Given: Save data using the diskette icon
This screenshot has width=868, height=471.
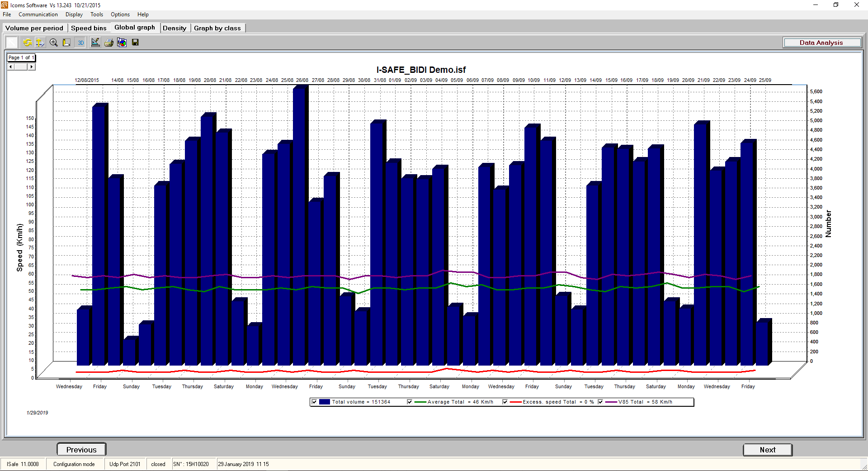Looking at the screenshot, I should tap(135, 42).
